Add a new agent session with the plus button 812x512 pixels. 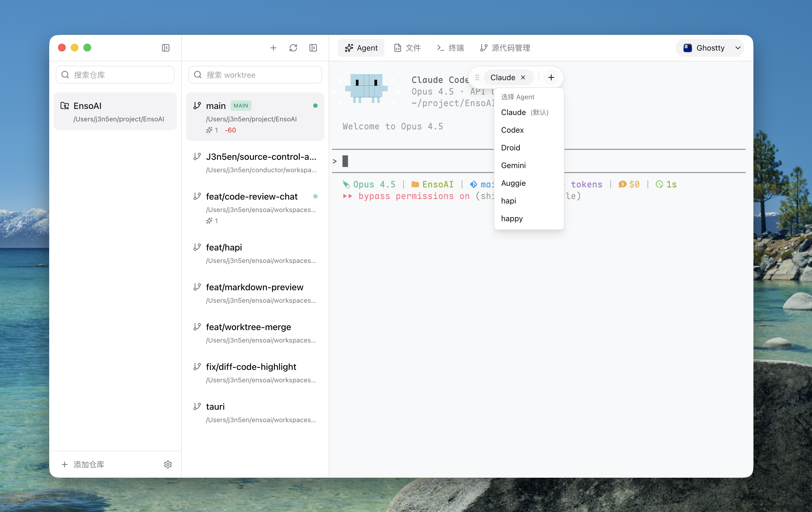tap(551, 77)
